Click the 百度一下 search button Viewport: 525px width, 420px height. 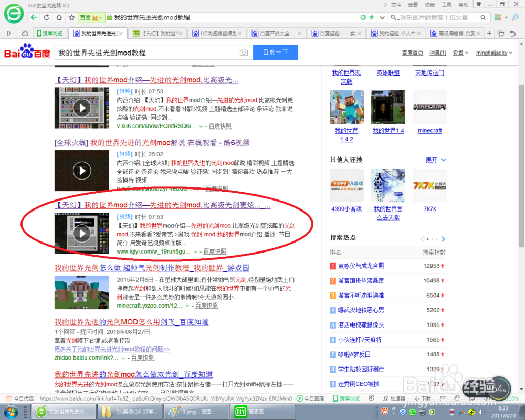[x=275, y=52]
